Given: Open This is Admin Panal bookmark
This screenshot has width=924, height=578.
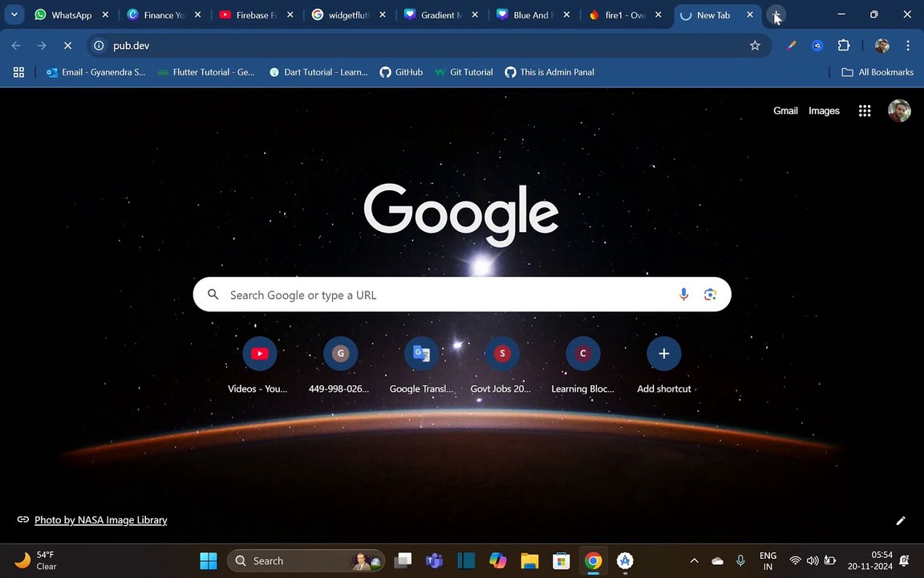Looking at the screenshot, I should [549, 72].
